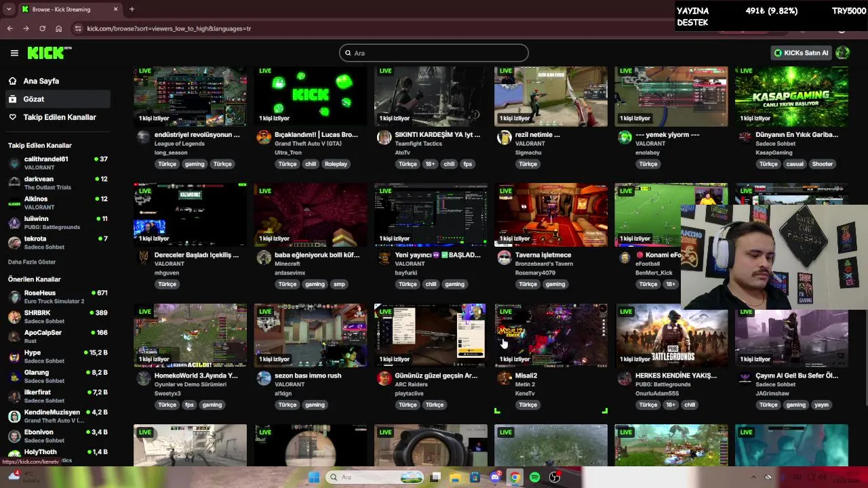Open tekrota channel in sidebar

57,243
